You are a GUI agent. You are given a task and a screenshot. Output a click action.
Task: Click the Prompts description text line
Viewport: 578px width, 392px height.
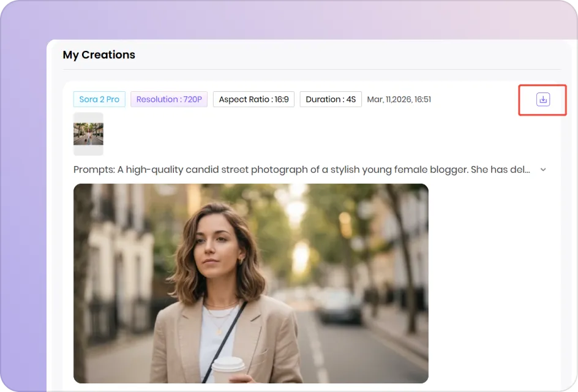[301, 170]
